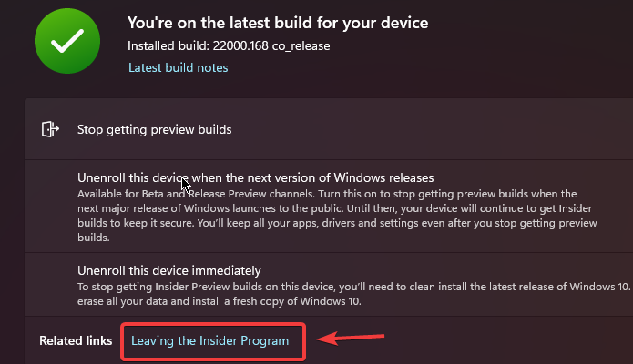Click the final word builds. in description
This screenshot has height=364, width=633.
pos(94,238)
